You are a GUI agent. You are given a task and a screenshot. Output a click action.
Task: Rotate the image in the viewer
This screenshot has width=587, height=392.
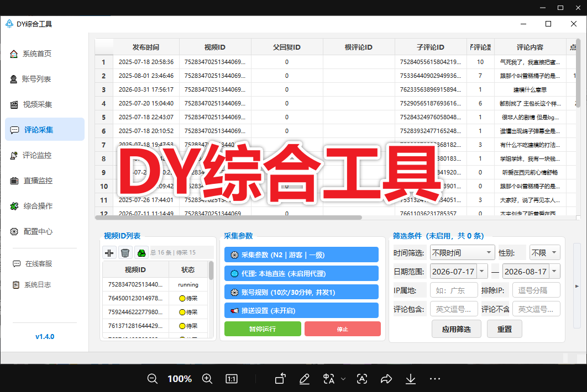[280, 379]
